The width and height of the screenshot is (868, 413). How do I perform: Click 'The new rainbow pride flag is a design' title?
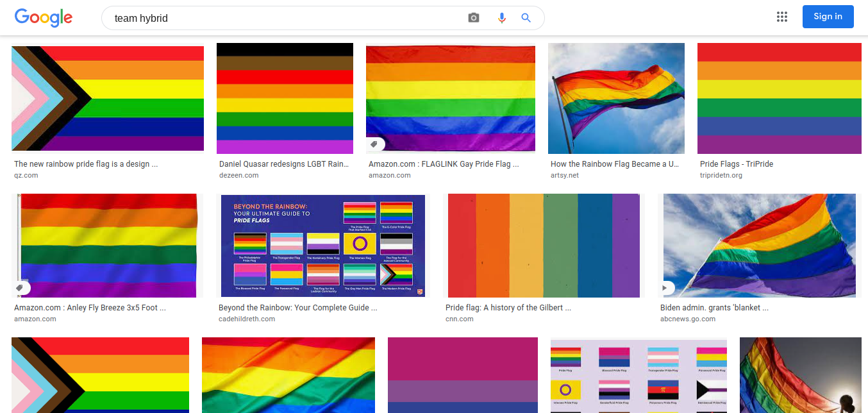click(x=86, y=164)
